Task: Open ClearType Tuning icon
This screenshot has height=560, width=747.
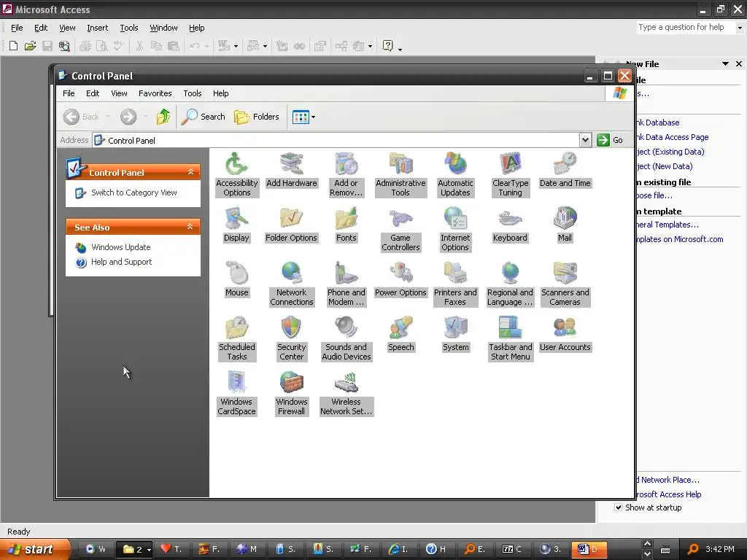Action: click(x=510, y=174)
